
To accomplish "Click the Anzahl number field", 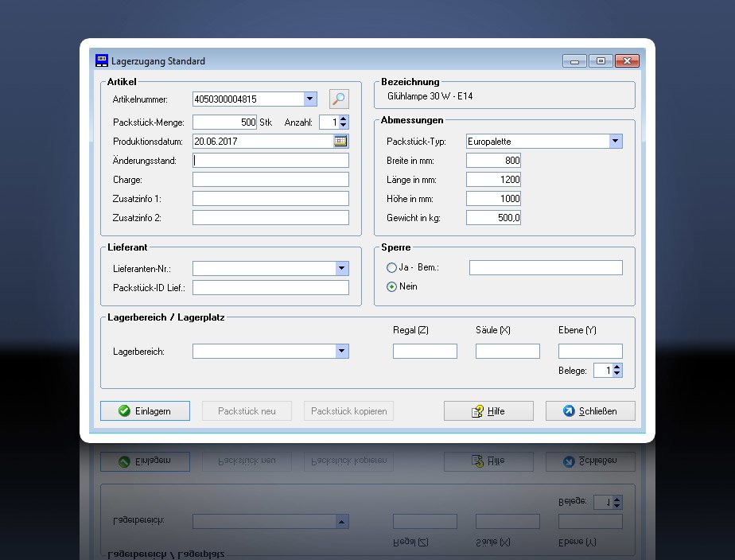I will [x=329, y=122].
